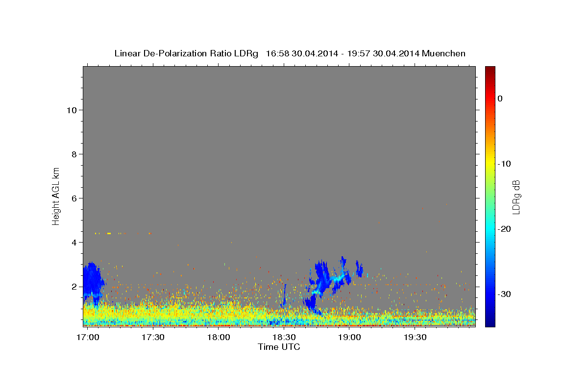Click the 19:30 time tick label
The height and width of the screenshot is (392, 588).
[416, 338]
